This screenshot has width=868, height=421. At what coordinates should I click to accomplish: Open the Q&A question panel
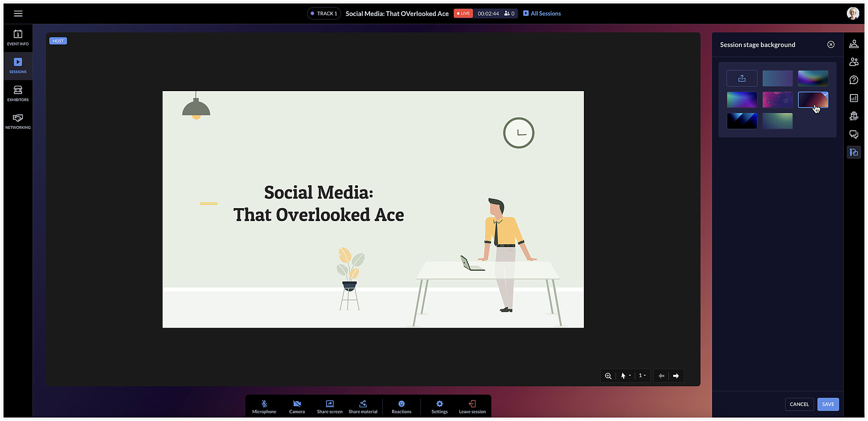[854, 80]
